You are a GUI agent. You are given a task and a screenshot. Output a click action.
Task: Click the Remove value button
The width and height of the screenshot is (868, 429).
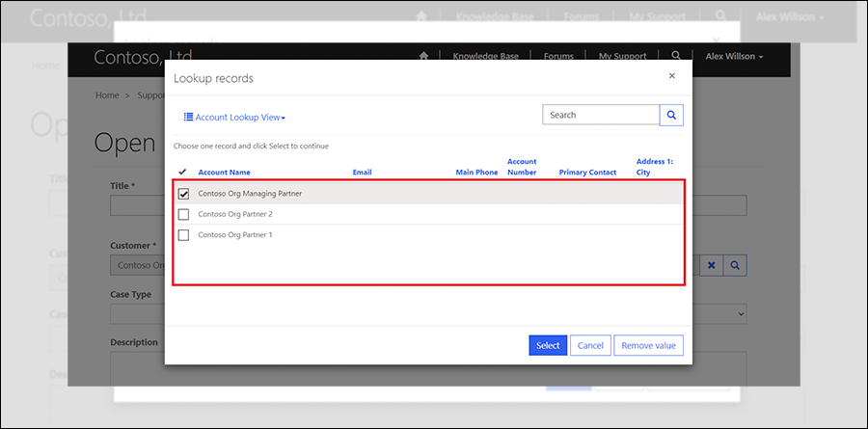(x=649, y=345)
